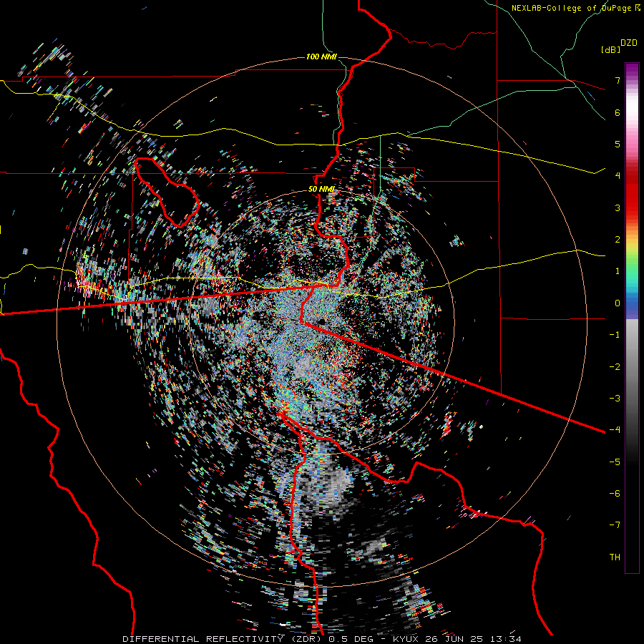This screenshot has height=644, width=644.
Task: Click the 3 dB value on scale
Action: (x=618, y=208)
